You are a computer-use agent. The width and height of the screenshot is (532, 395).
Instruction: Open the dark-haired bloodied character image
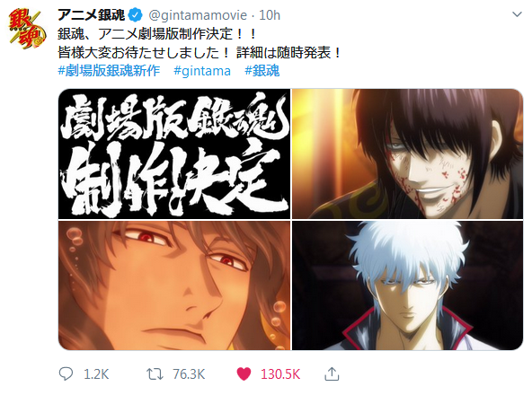click(x=407, y=154)
